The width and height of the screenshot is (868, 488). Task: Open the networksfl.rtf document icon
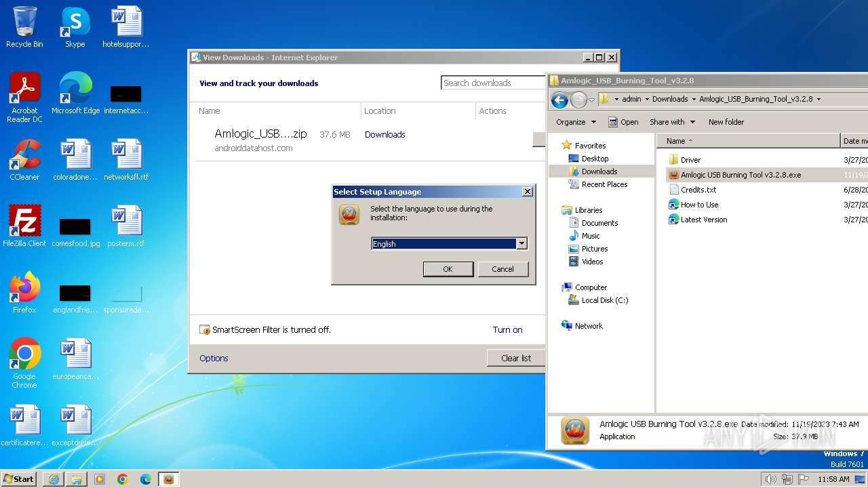click(x=125, y=160)
